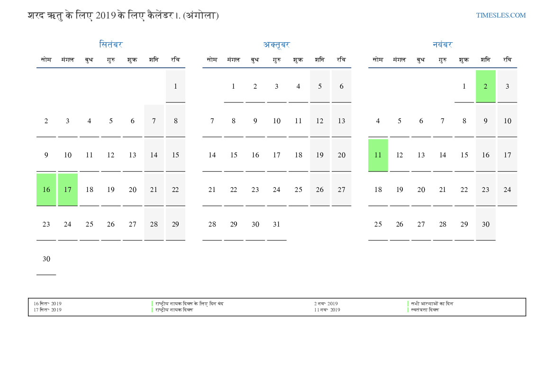The height and width of the screenshot is (392, 554).
Task: Select date 12 in अक्तूबर
Action: pyautogui.click(x=320, y=121)
